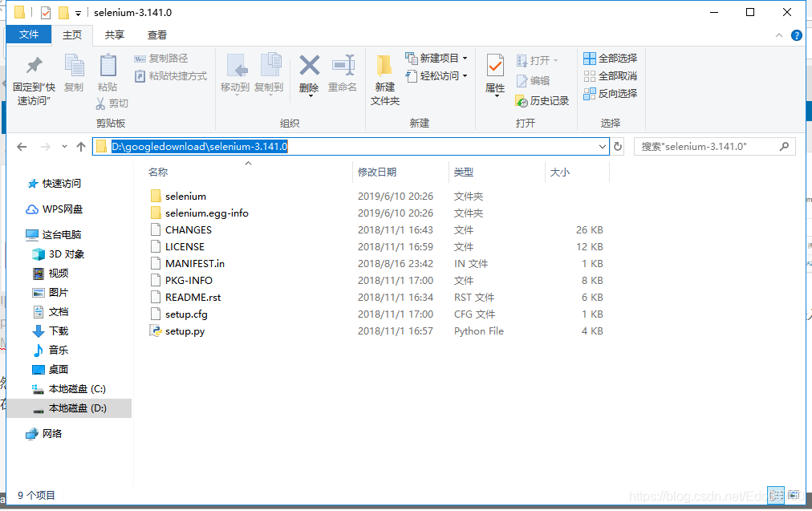This screenshot has height=511, width=812.
Task: Switch to the View (查看) tab
Action: point(157,34)
